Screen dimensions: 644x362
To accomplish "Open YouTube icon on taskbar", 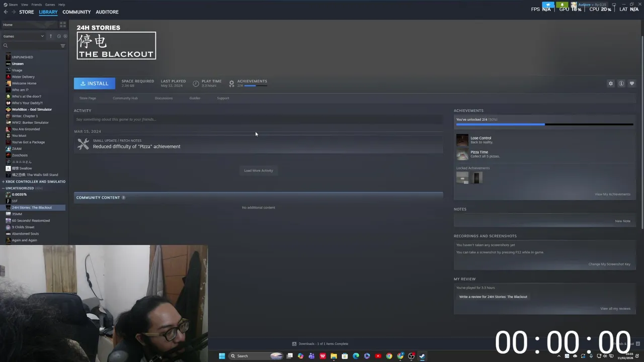I will coord(378,356).
